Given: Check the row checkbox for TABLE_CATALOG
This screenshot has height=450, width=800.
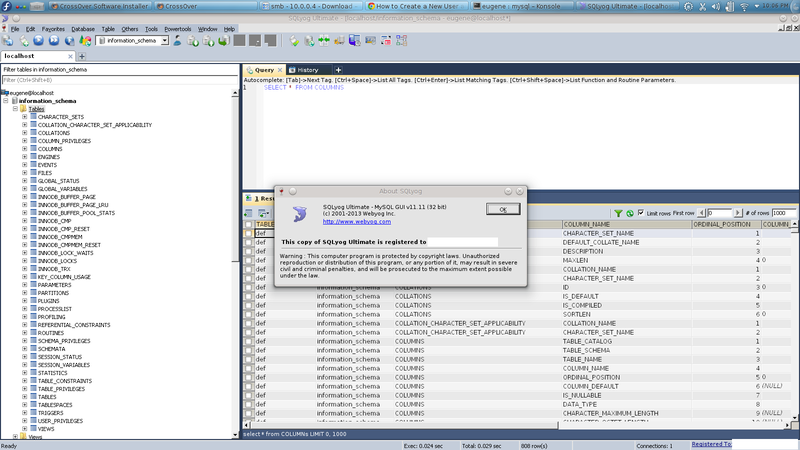Looking at the screenshot, I should (x=248, y=341).
